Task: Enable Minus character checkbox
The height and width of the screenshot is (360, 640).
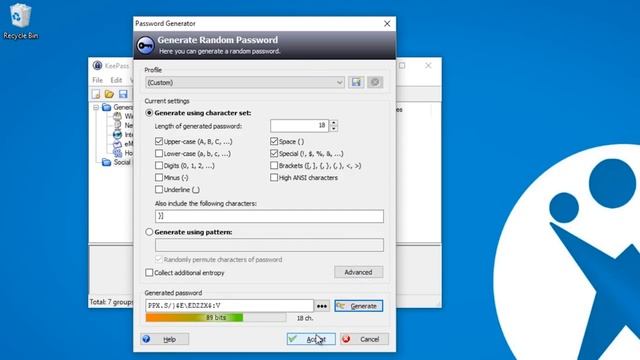Action: point(159,178)
